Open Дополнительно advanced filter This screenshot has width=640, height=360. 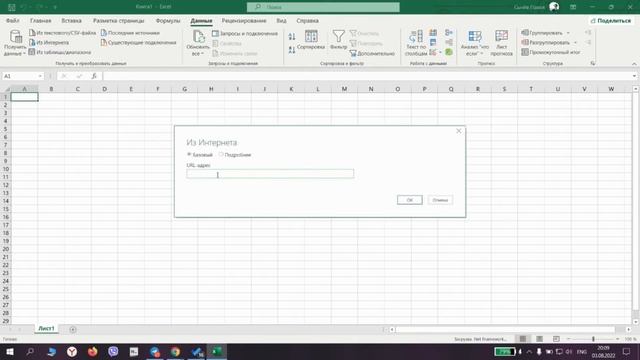(372, 53)
